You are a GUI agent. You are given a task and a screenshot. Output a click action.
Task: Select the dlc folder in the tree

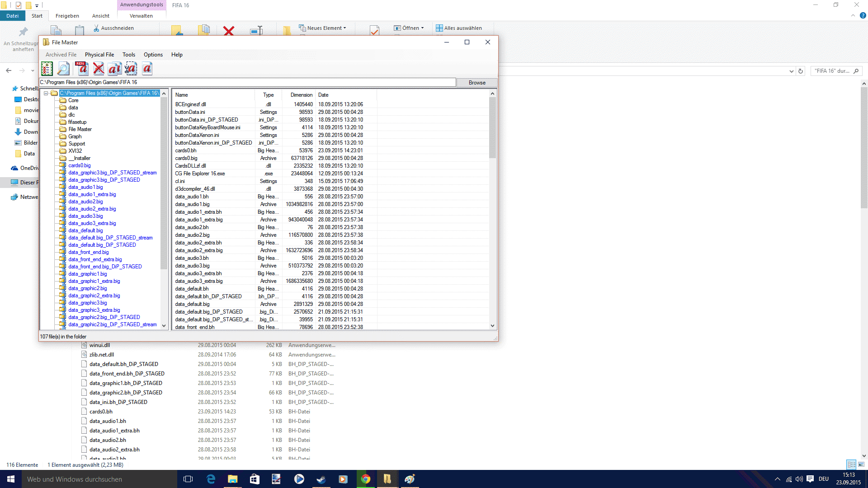[x=71, y=115]
